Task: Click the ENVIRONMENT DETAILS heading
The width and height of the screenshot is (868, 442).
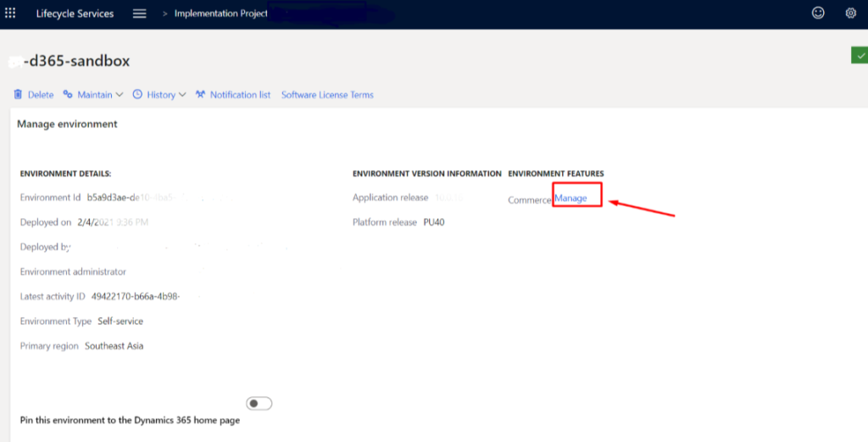Action: (x=65, y=173)
